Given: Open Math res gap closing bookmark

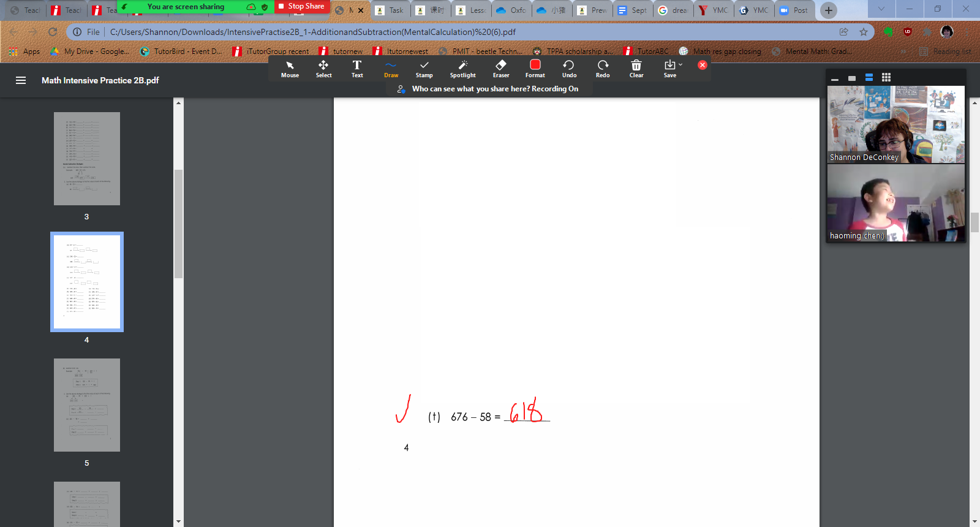Looking at the screenshot, I should pyautogui.click(x=720, y=51).
